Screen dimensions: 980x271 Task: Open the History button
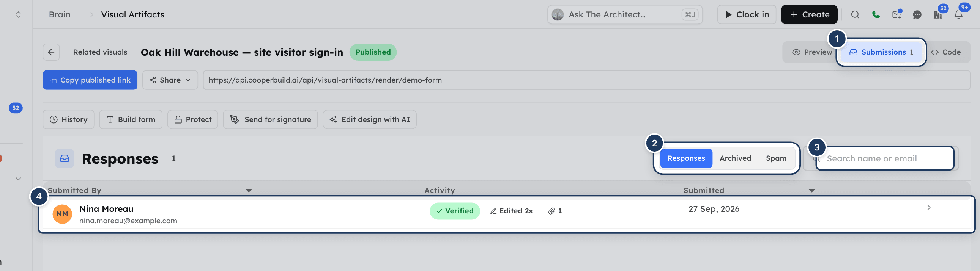pyautogui.click(x=68, y=119)
